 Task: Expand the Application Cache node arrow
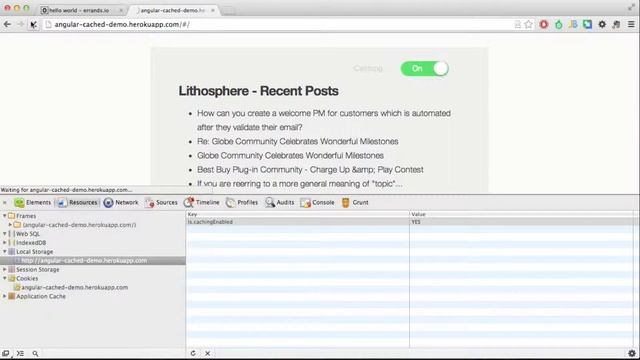coord(4,296)
